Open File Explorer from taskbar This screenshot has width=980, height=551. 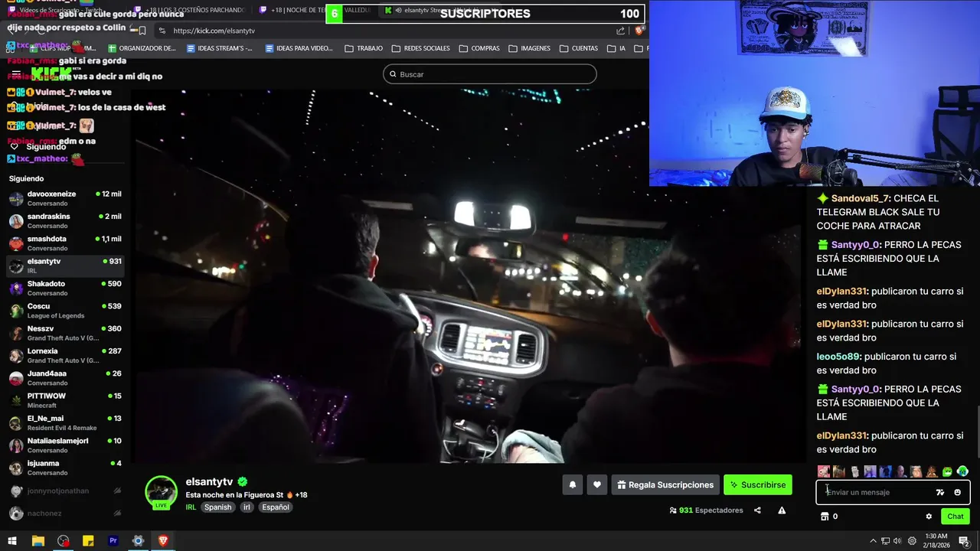[x=38, y=541]
